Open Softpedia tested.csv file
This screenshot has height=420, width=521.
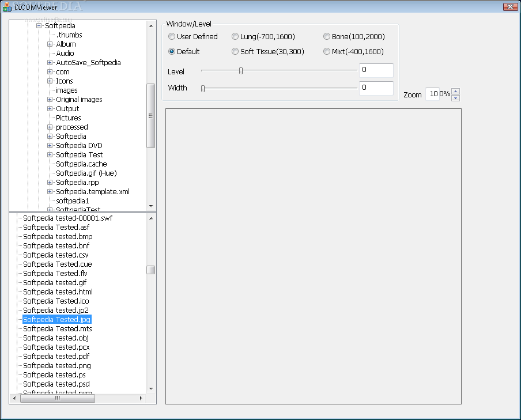point(56,255)
